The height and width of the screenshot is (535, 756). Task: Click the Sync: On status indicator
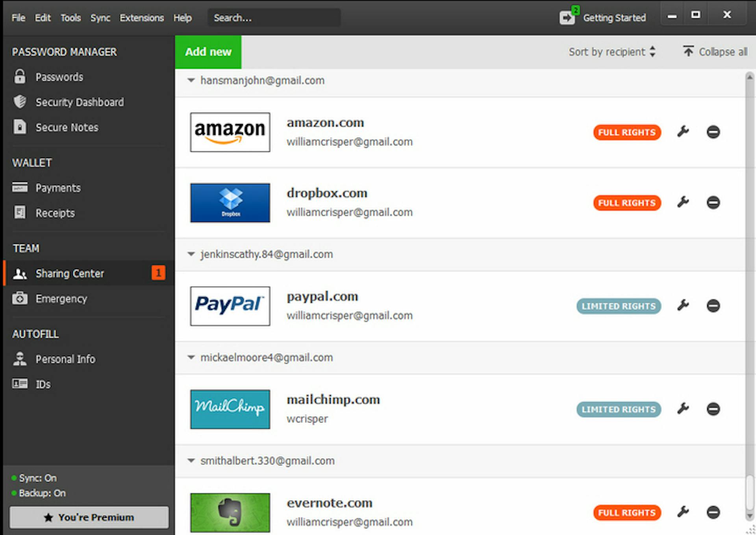tap(34, 478)
